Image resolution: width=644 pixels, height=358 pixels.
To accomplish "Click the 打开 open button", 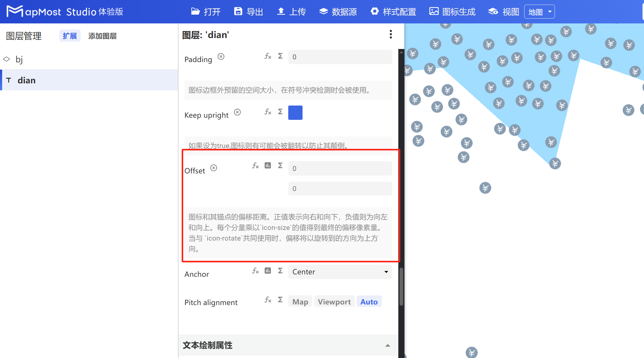I will [x=206, y=11].
